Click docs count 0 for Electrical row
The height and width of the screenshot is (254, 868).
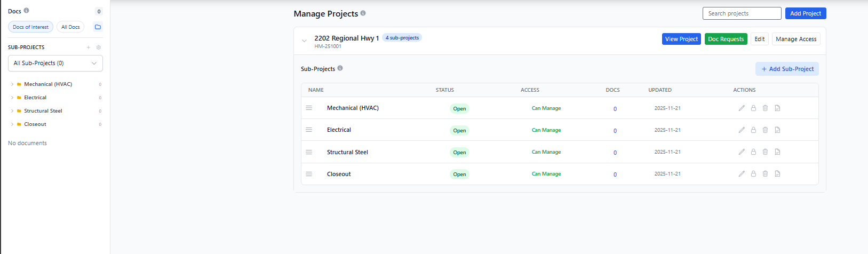[615, 131]
